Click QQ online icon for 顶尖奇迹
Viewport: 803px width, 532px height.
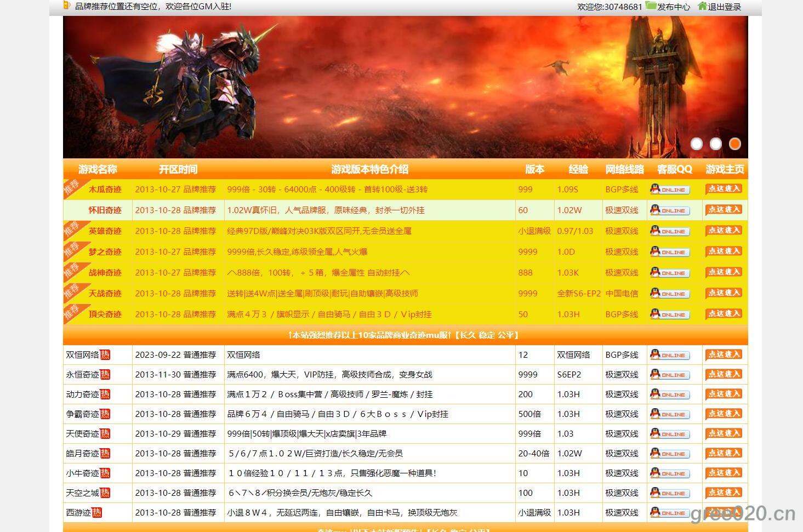[669, 314]
